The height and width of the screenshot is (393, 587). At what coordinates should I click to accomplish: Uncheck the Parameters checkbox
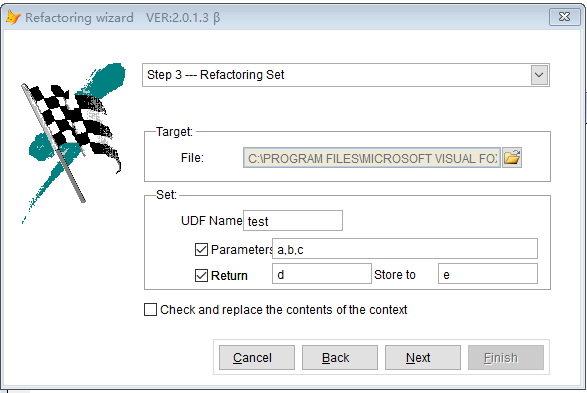(x=201, y=249)
